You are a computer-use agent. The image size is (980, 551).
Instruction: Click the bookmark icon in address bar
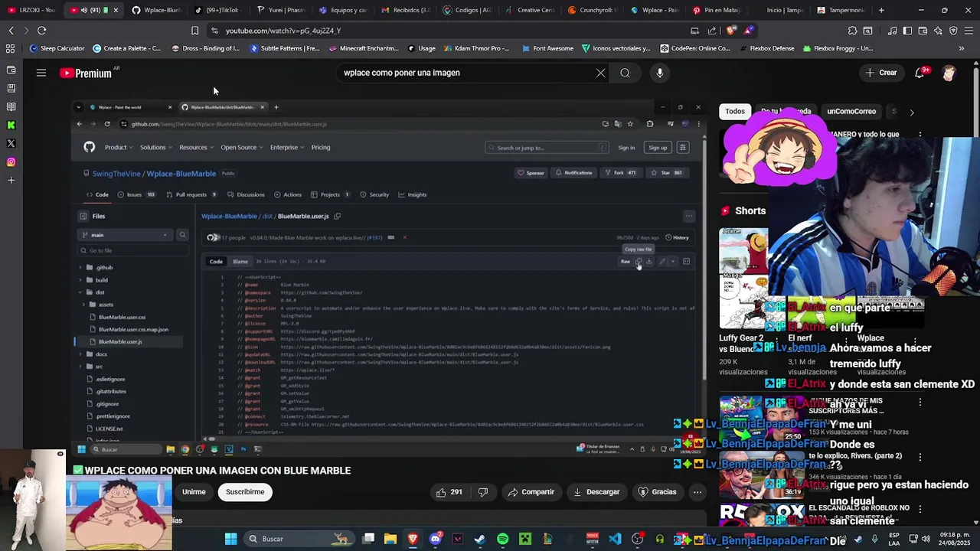pos(194,31)
